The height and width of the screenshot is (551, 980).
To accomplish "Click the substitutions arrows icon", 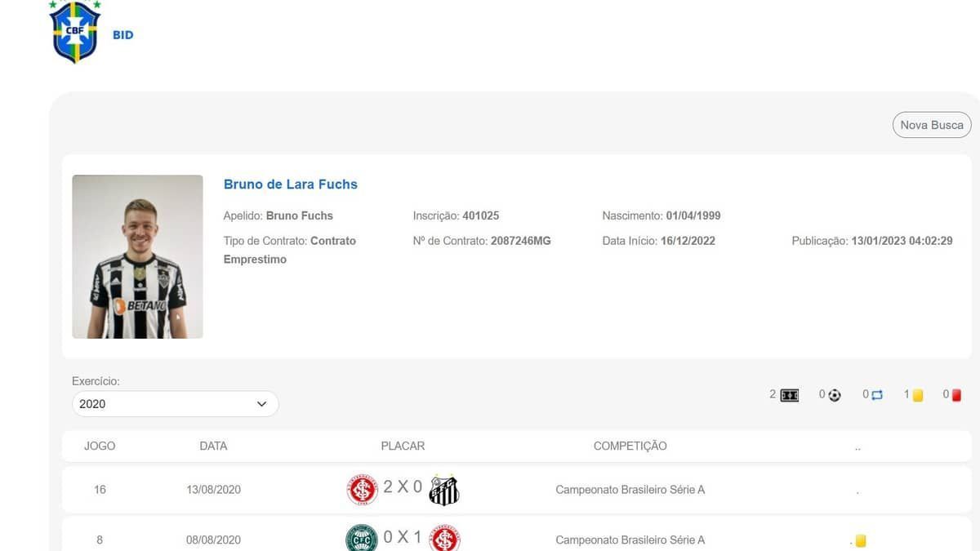I will pos(877,395).
